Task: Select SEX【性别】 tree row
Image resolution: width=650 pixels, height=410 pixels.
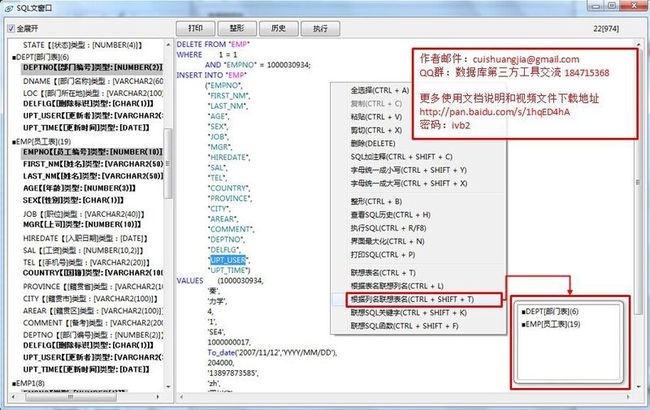Action: (x=73, y=200)
